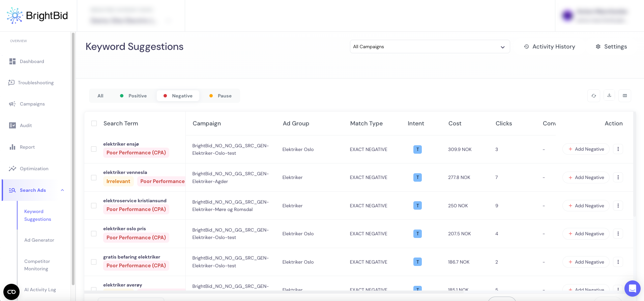Check the elektroservice kristiansund row checkbox
This screenshot has height=301, width=644.
coord(94,206)
